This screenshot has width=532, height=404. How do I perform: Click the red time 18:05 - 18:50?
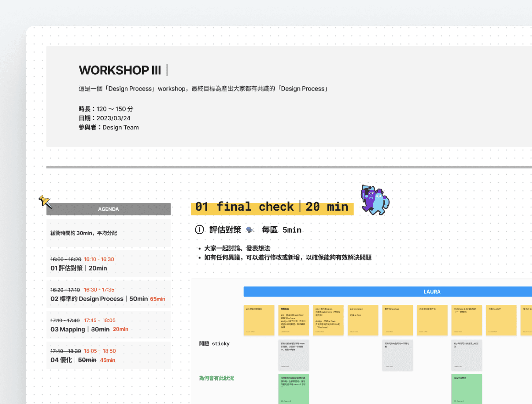(100, 351)
